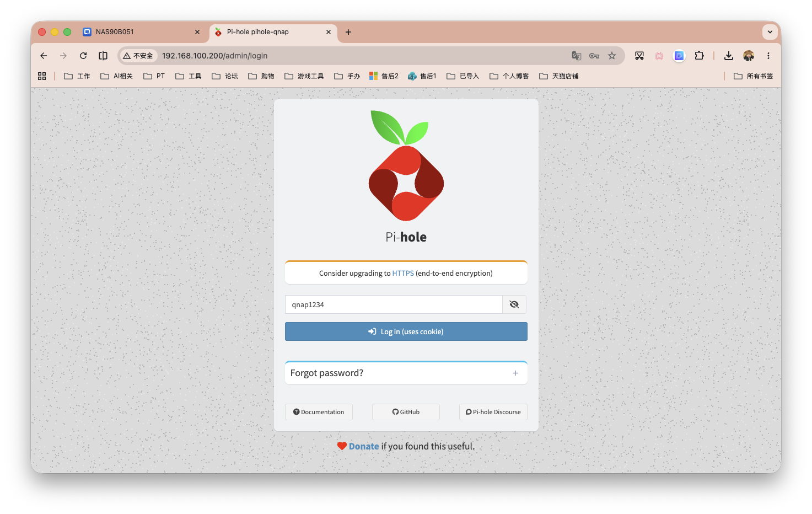Open the 个人博客 bookmark folder
812x514 pixels.
[509, 76]
